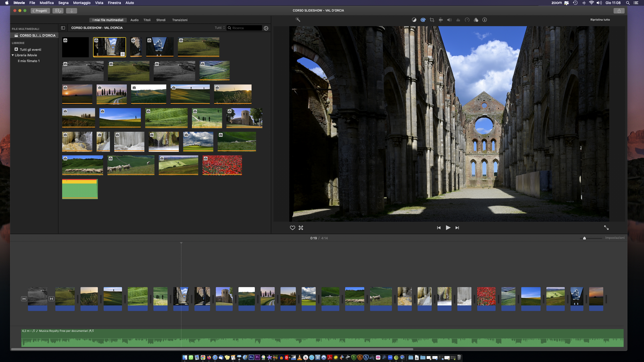644x362 pixels.
Task: Click the timeline zoom slider handle
Action: pos(584,238)
